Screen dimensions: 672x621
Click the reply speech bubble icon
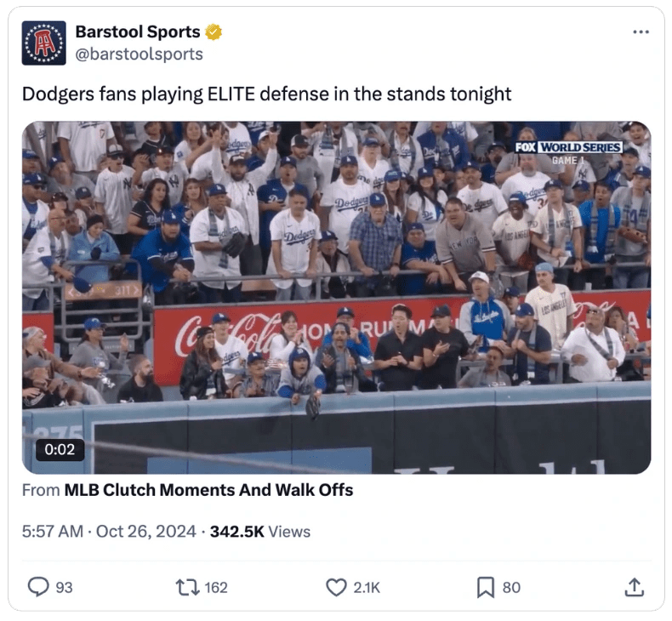(x=38, y=587)
